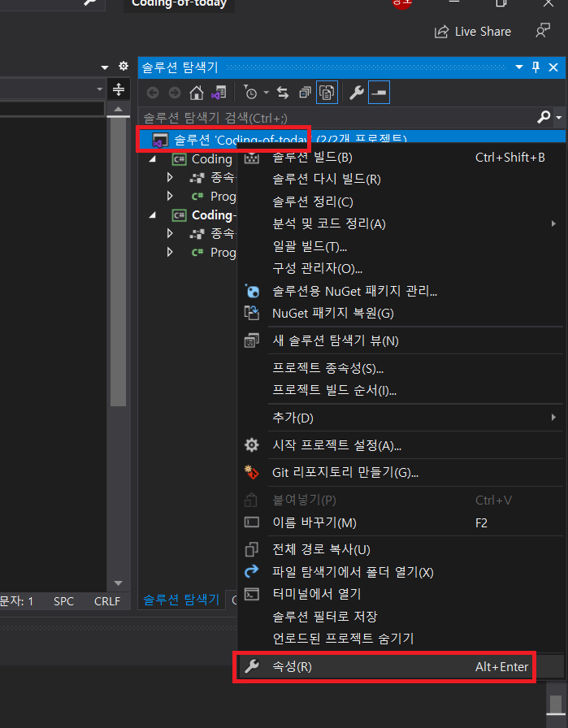Open 구성 관리자(O)... entry
The image size is (568, 728).
point(401,269)
